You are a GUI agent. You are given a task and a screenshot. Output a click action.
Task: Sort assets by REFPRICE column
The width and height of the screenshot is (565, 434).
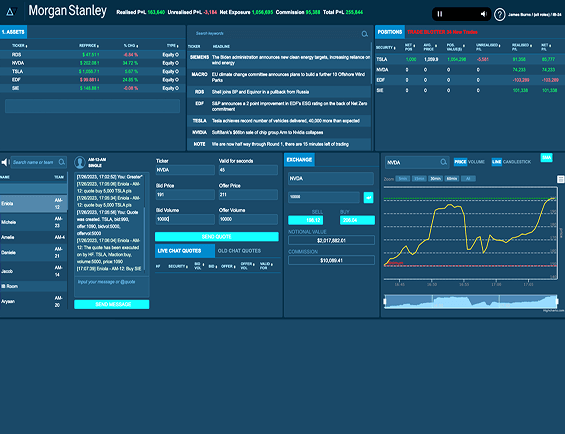pos(89,46)
